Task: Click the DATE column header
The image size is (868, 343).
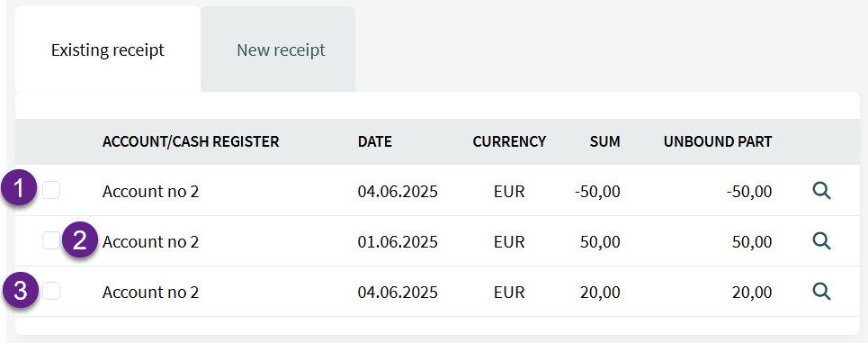Action: (375, 142)
